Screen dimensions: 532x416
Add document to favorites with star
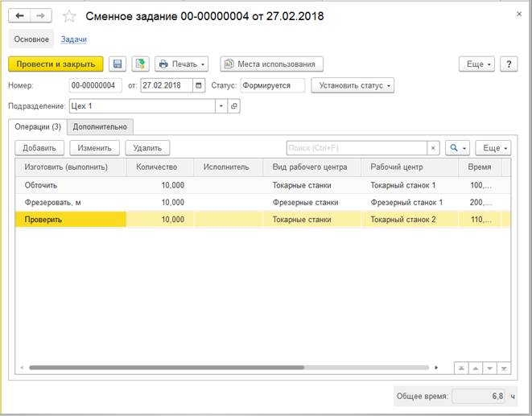coord(69,16)
